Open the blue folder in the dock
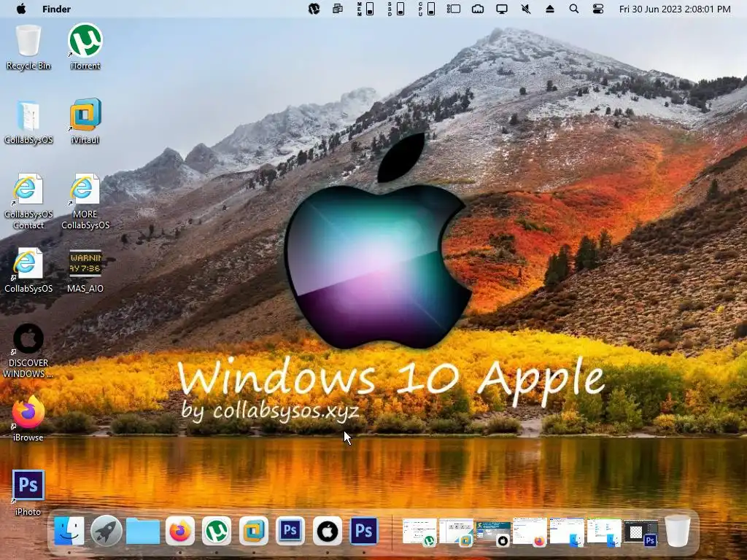Viewport: 747px width, 560px height. (143, 532)
